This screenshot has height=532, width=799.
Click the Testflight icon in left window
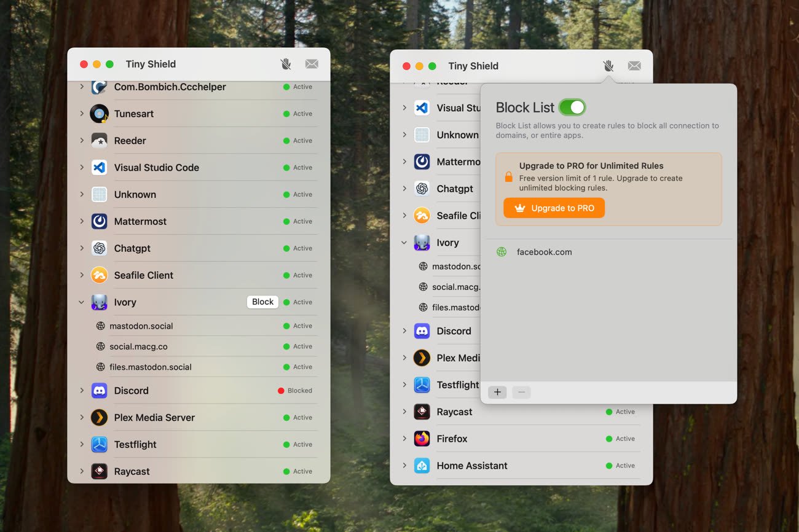click(99, 445)
